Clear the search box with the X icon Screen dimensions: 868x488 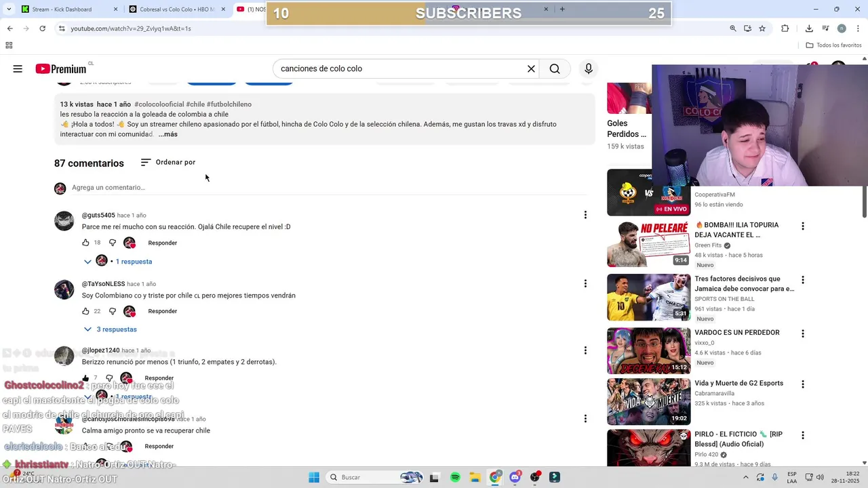tap(532, 68)
